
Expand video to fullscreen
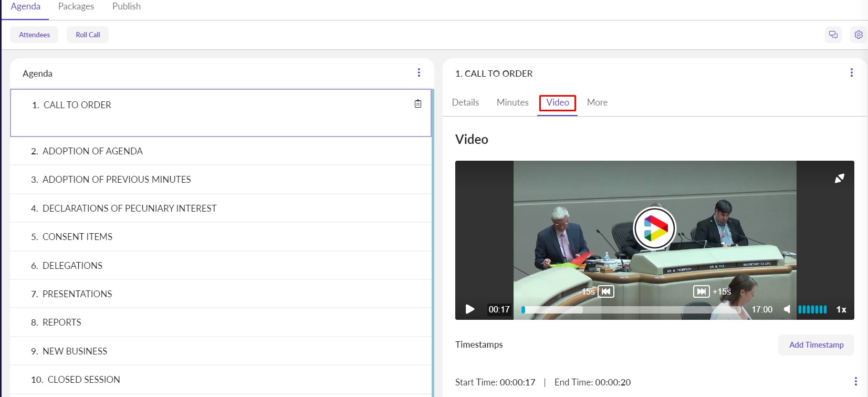839,179
